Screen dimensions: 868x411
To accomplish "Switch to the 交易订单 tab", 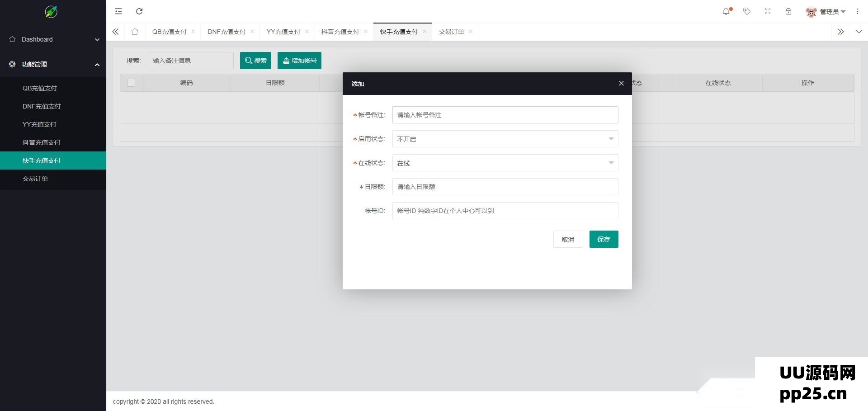I will coord(451,32).
